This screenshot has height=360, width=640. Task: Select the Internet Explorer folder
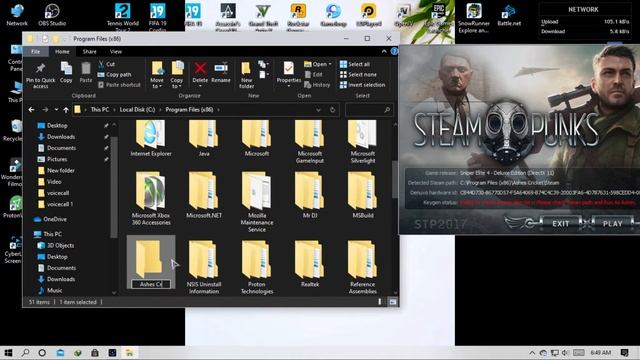point(151,138)
